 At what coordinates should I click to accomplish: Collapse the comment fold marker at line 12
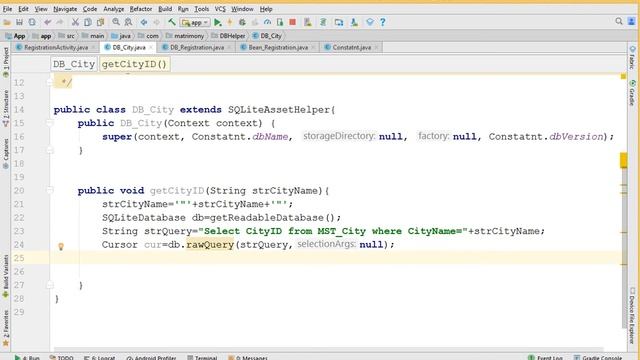(x=49, y=82)
